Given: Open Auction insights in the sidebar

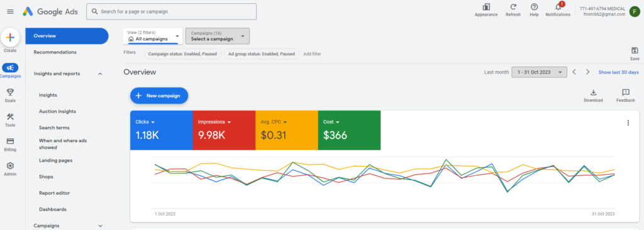Looking at the screenshot, I should pos(57,111).
